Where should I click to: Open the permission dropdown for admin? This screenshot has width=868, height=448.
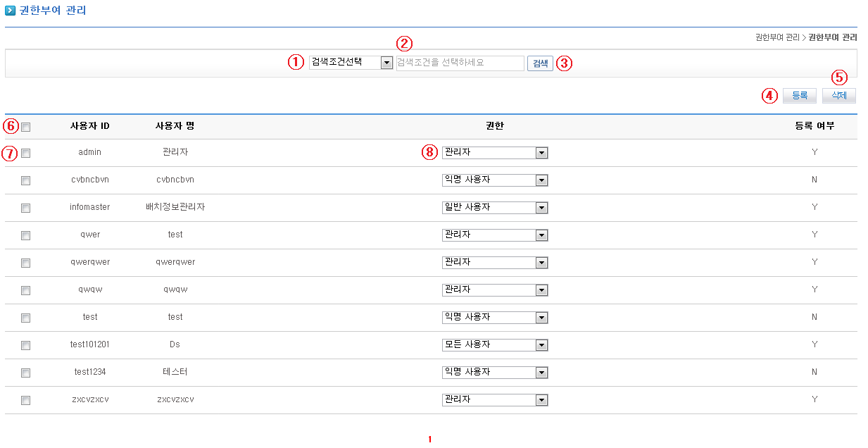[x=494, y=153]
